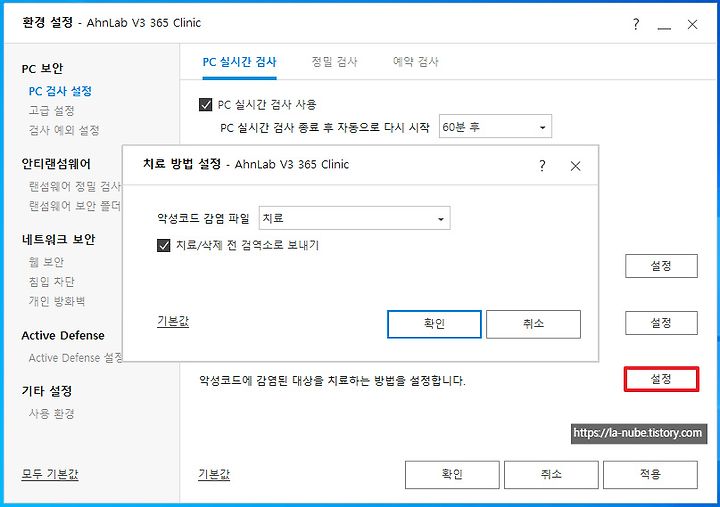Switch to 예약 검사 tab
Viewport: 720px width, 507px height.
point(416,62)
